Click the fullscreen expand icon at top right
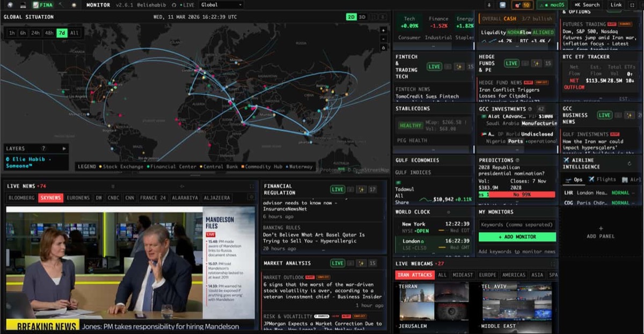This screenshot has height=334, width=644. click(x=632, y=5)
